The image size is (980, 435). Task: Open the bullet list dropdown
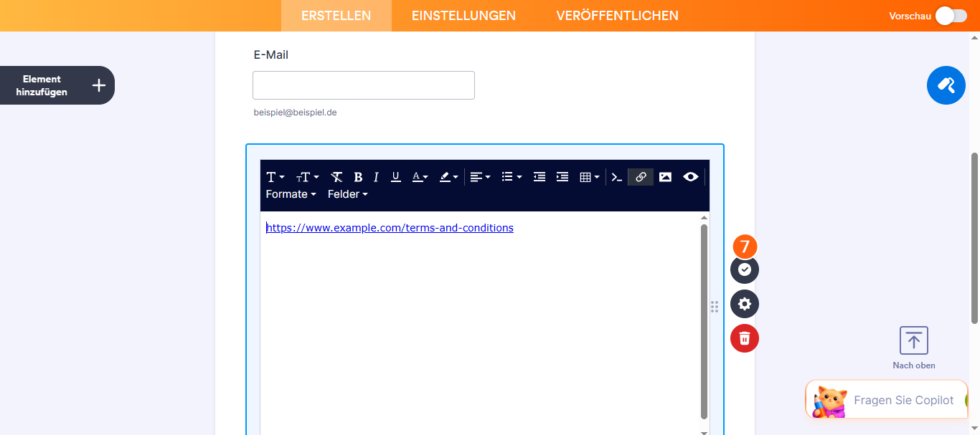tap(512, 177)
